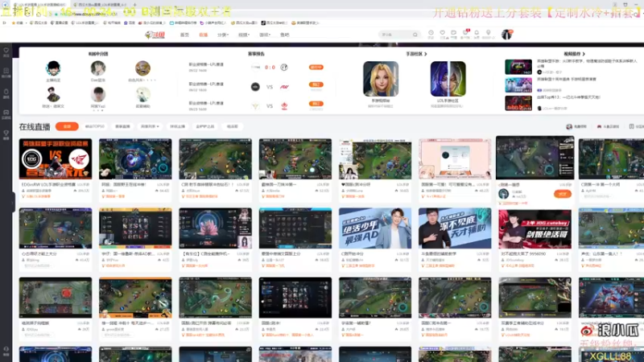The height and width of the screenshot is (362, 644).
Task: Click the first bookmark star in browser bar
Action: tap(14, 23)
